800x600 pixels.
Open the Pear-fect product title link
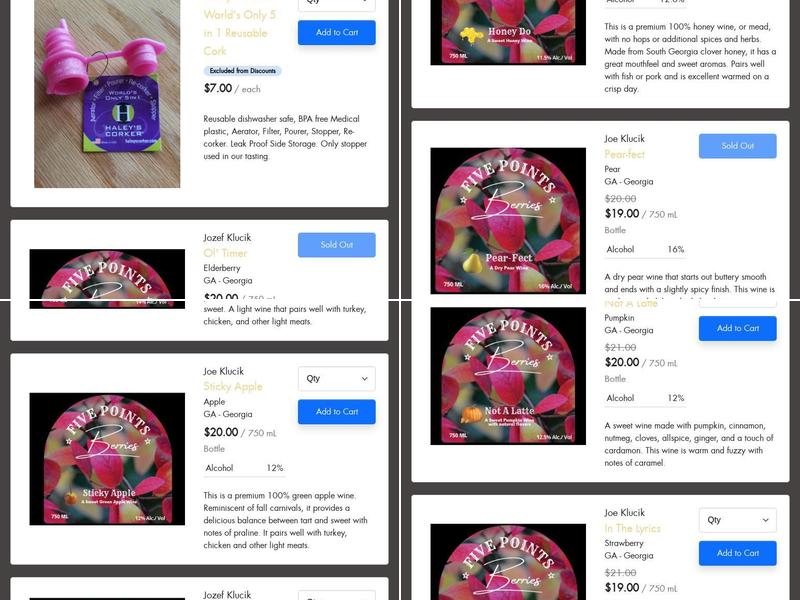(x=624, y=154)
